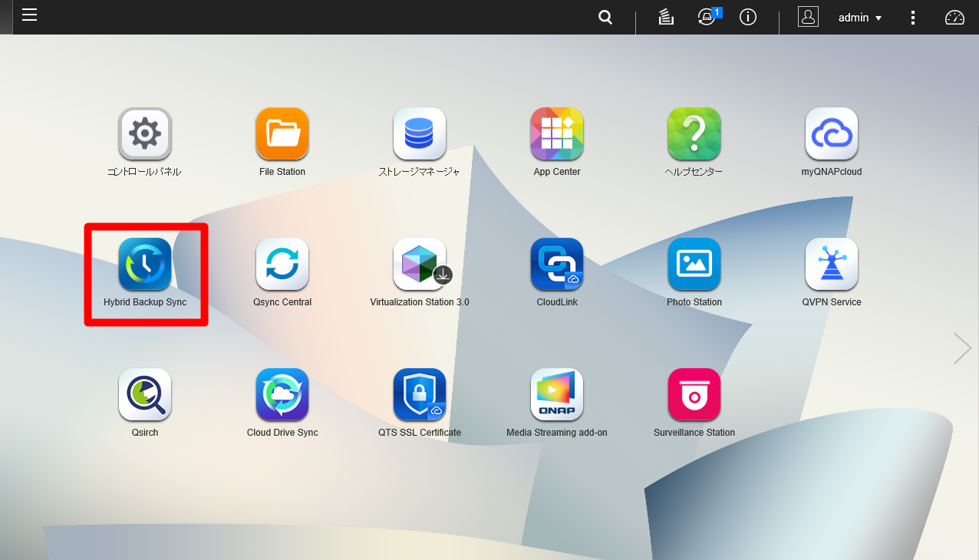979x560 pixels.
Task: Launch Hybrid Backup Sync
Action: pyautogui.click(x=145, y=264)
